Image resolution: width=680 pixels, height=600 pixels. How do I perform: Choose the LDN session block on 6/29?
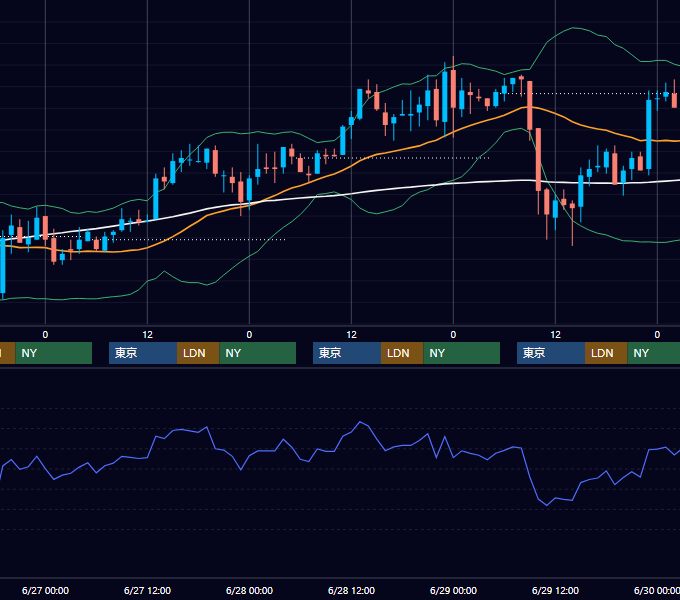coord(606,353)
